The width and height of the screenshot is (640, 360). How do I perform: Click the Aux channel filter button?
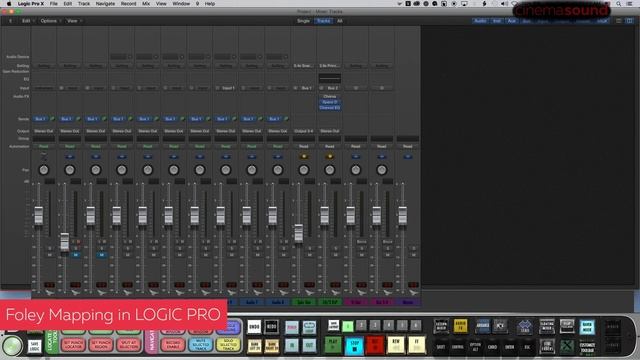[512, 21]
